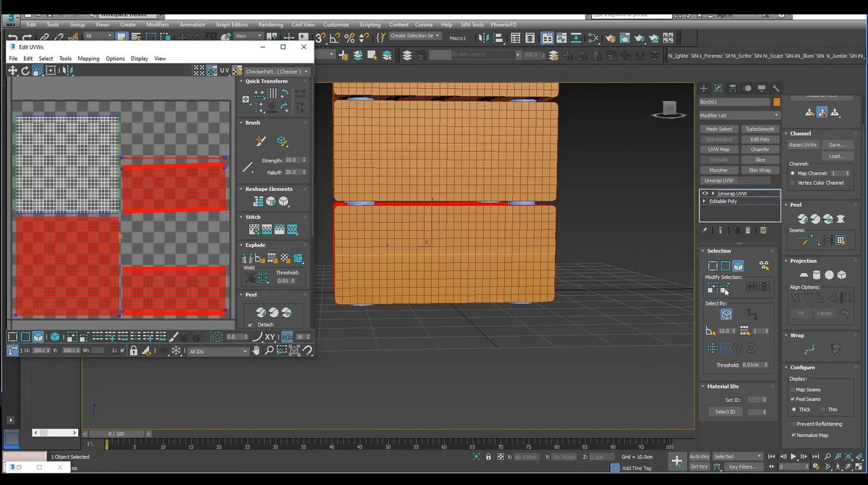868x485 pixels.
Task: Open the Graph Editors menu
Action: coord(231,25)
